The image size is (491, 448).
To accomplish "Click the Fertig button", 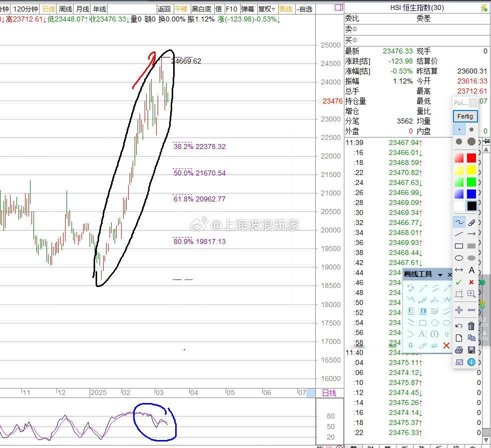I will point(465,116).
